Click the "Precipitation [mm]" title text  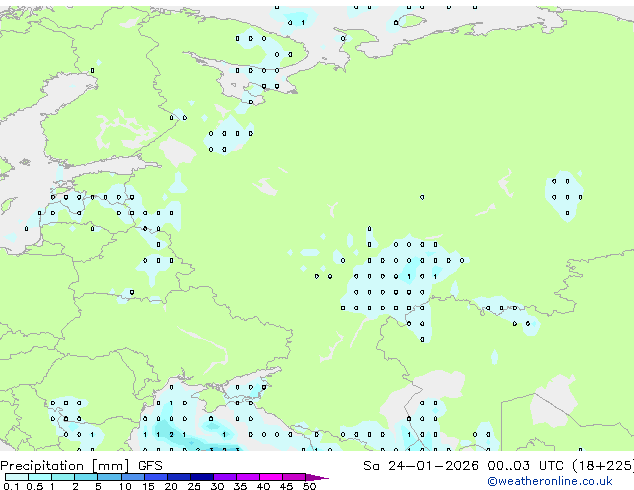pos(65,466)
